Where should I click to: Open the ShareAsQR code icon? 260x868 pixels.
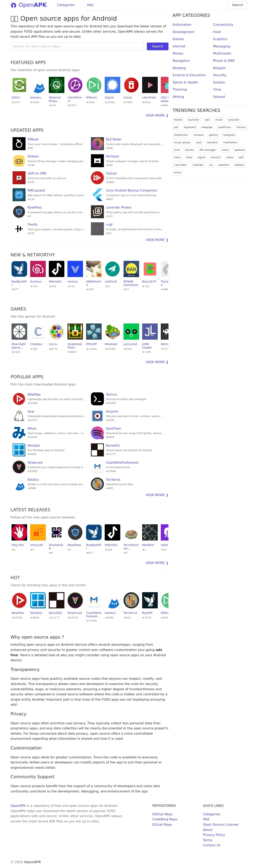coord(56,532)
